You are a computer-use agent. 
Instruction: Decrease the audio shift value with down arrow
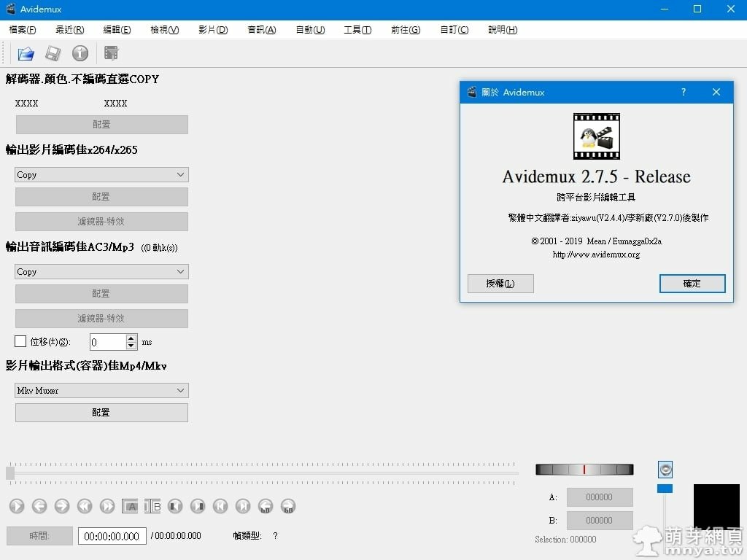pyautogui.click(x=131, y=345)
